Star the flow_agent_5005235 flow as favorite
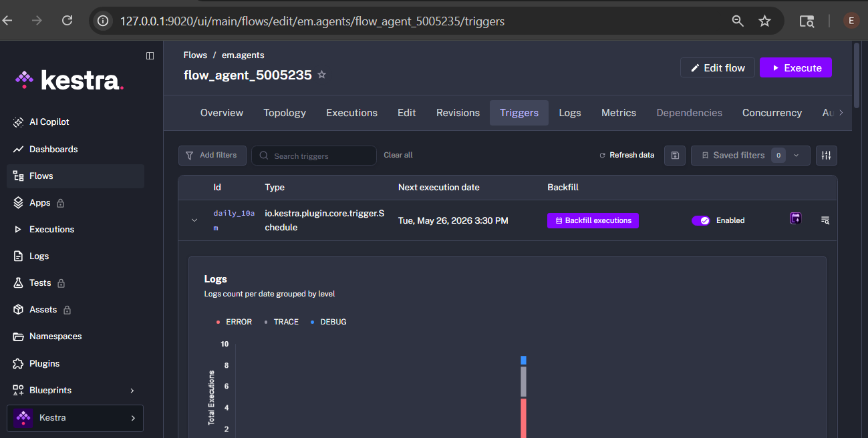Viewport: 868px width, 438px height. [321, 75]
